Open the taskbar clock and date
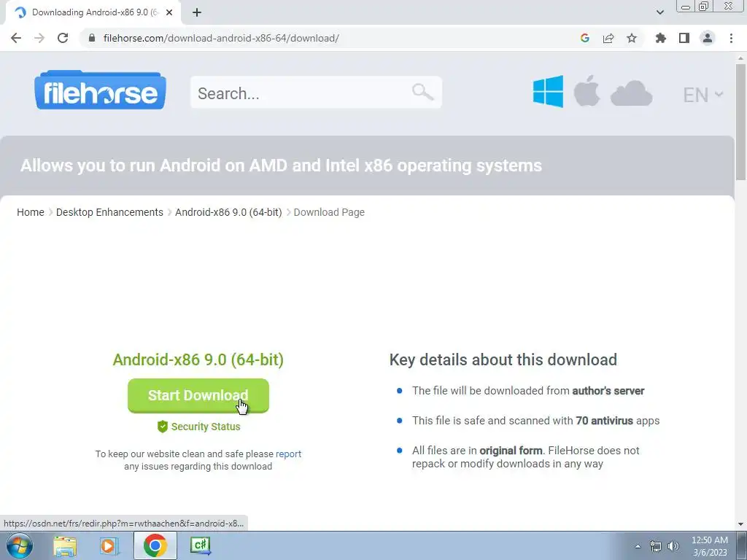Screen dimensions: 747x560 pyautogui.click(x=709, y=546)
